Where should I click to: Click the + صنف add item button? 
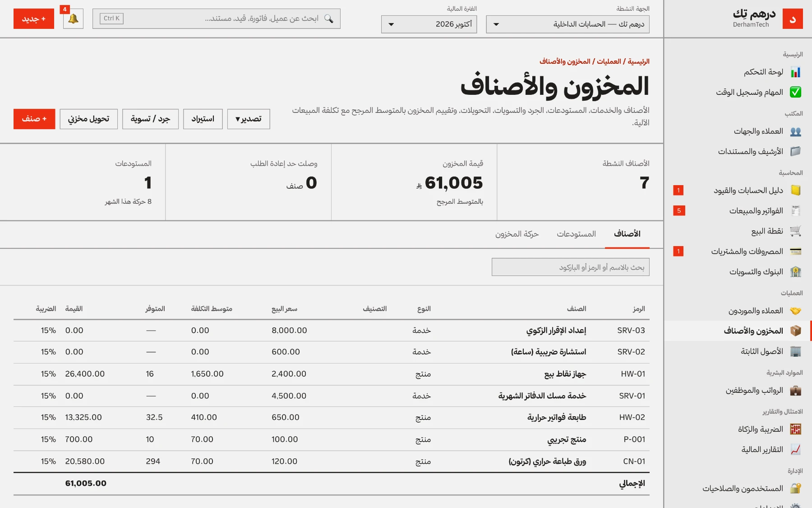pos(34,119)
